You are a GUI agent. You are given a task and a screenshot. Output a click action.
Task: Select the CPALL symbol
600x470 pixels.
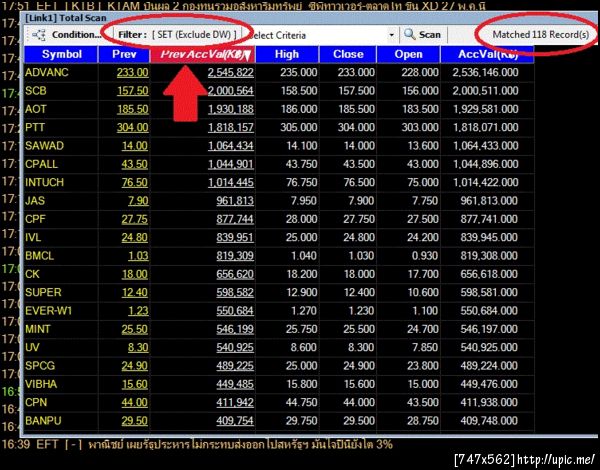41,164
